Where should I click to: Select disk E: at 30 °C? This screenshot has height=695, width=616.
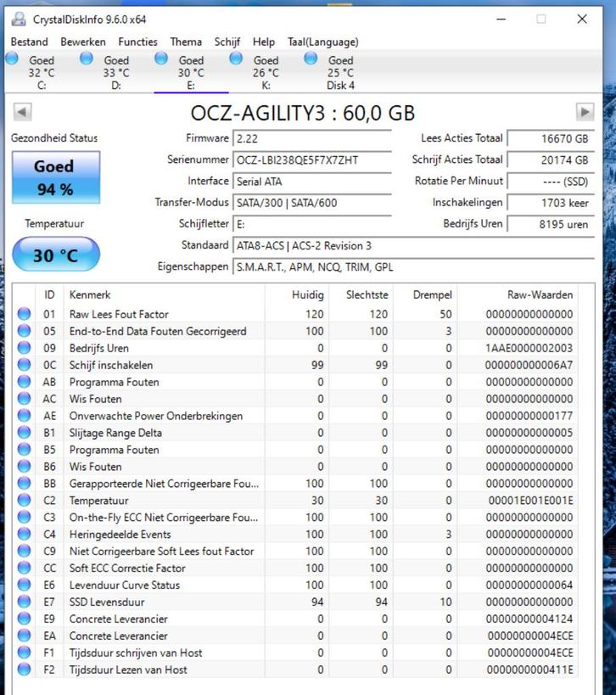click(x=191, y=72)
